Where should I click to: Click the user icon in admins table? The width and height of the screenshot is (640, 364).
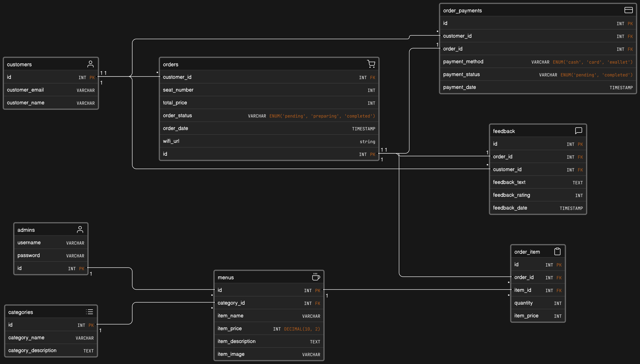(x=80, y=230)
